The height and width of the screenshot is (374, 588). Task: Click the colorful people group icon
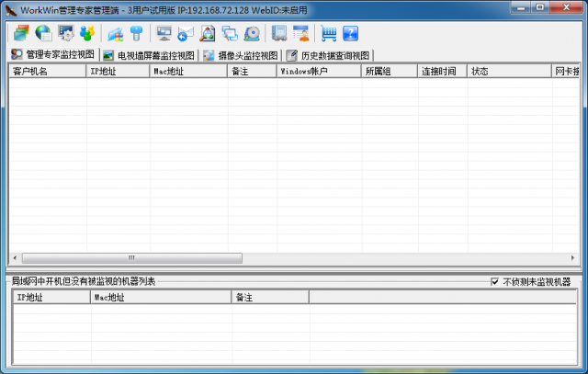pyautogui.click(x=87, y=33)
